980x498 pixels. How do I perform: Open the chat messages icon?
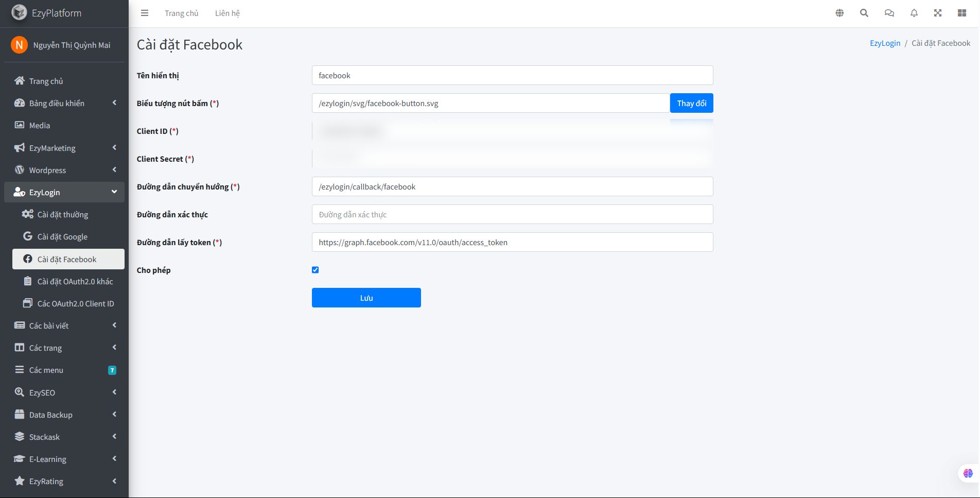coord(889,13)
